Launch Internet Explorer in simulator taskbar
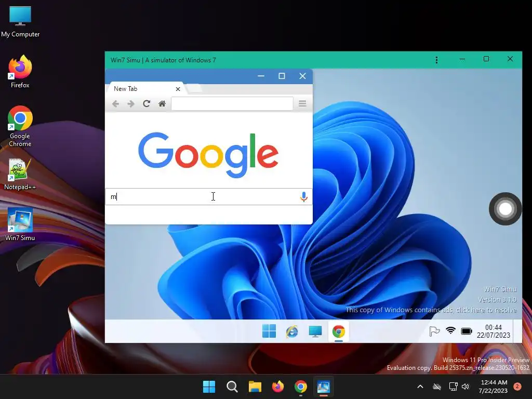The width and height of the screenshot is (532, 399). pyautogui.click(x=292, y=331)
